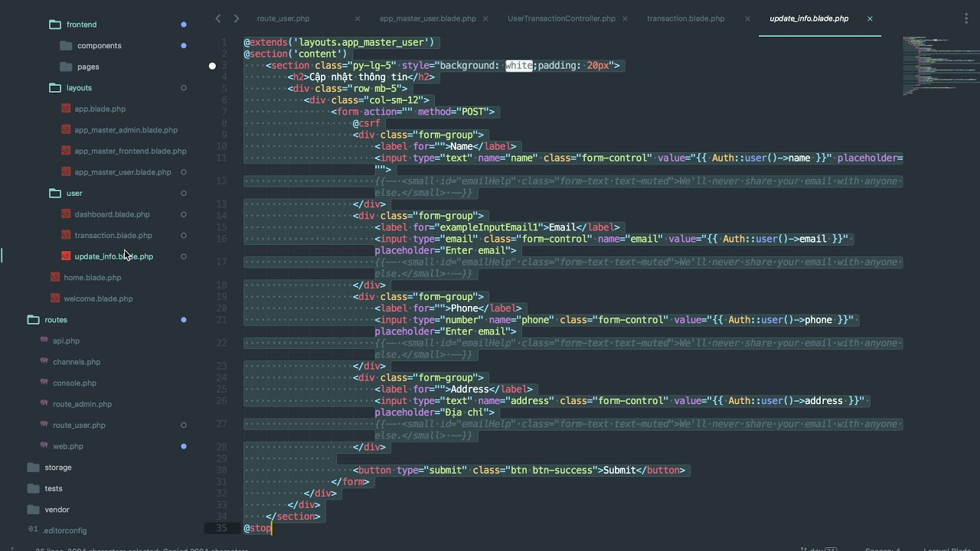Click the sidebar update_info.blade.php file icon
Image resolution: width=980 pixels, height=551 pixels.
click(66, 256)
